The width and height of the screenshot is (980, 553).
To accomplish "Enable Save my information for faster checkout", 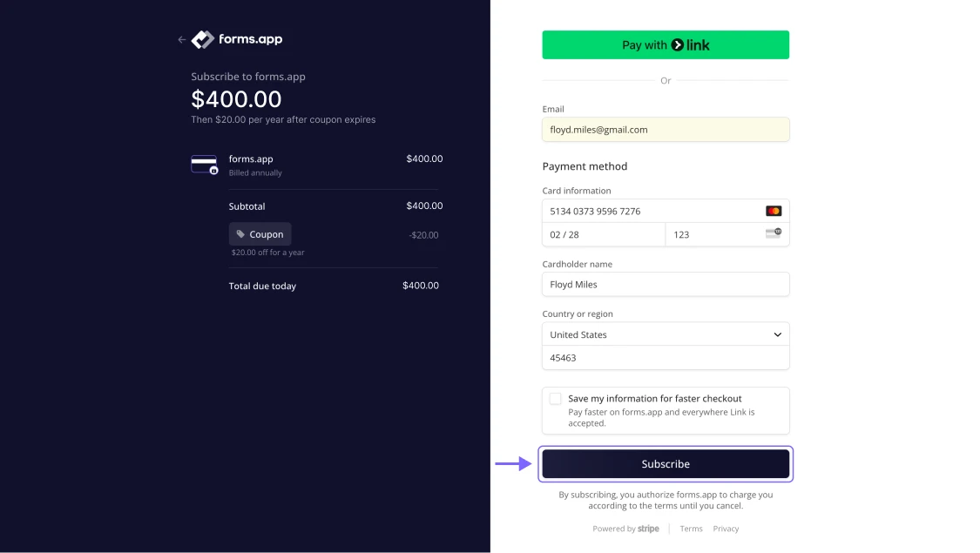I will pos(555,399).
